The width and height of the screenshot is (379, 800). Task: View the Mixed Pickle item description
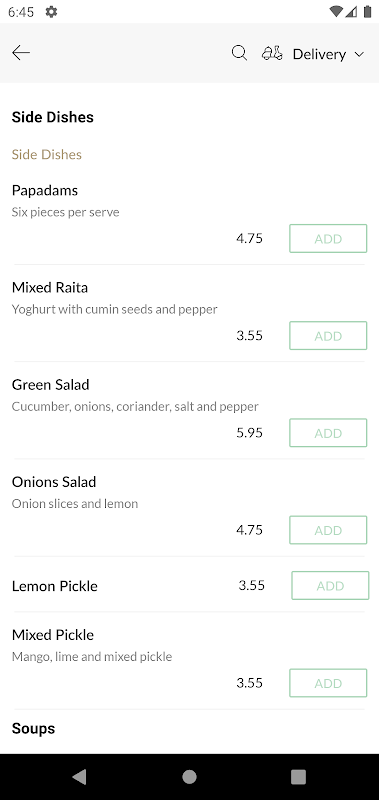point(92,656)
